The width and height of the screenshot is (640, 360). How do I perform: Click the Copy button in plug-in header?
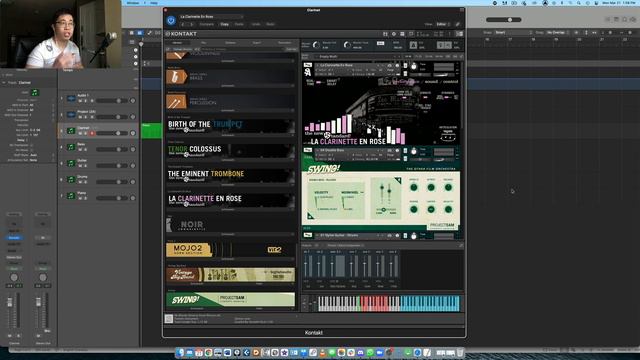pyautogui.click(x=224, y=24)
